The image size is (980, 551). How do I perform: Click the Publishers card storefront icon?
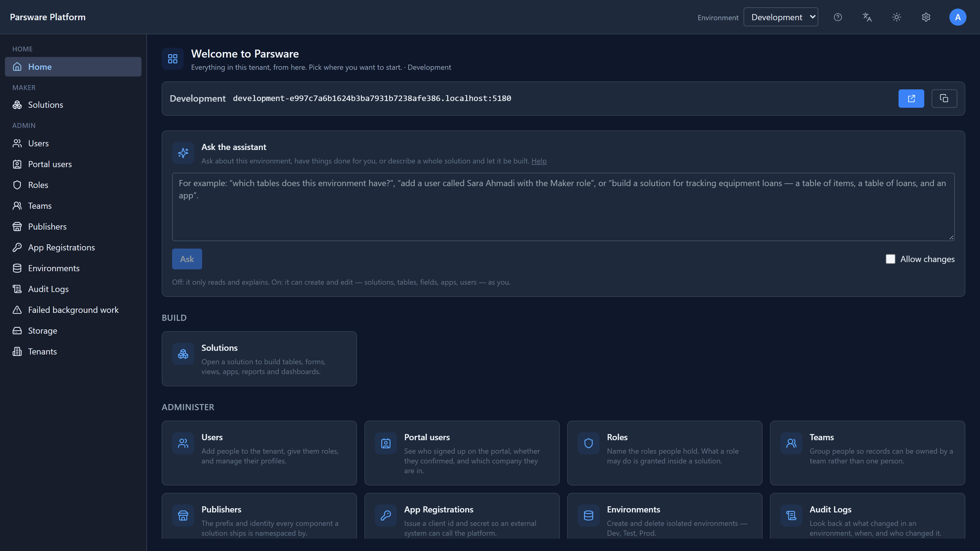(183, 515)
